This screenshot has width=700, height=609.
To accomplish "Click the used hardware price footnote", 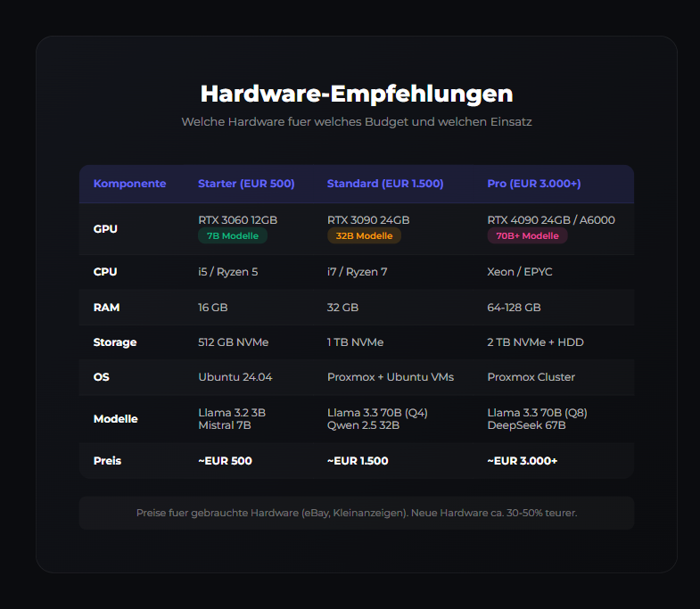I will pos(356,514).
